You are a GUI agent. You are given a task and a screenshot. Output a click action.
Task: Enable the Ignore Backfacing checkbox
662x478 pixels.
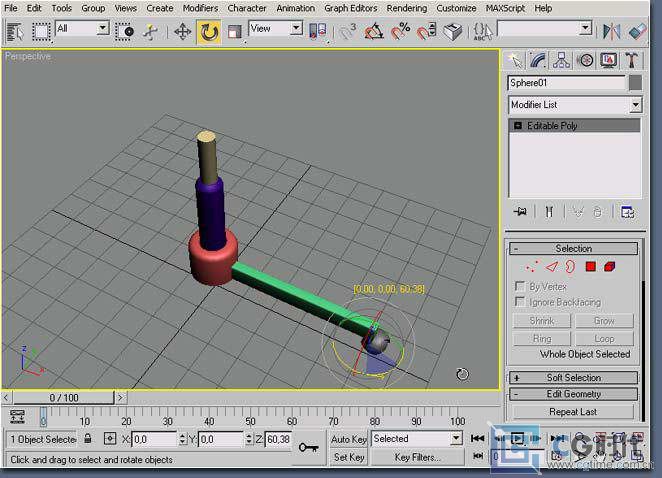[x=520, y=301]
